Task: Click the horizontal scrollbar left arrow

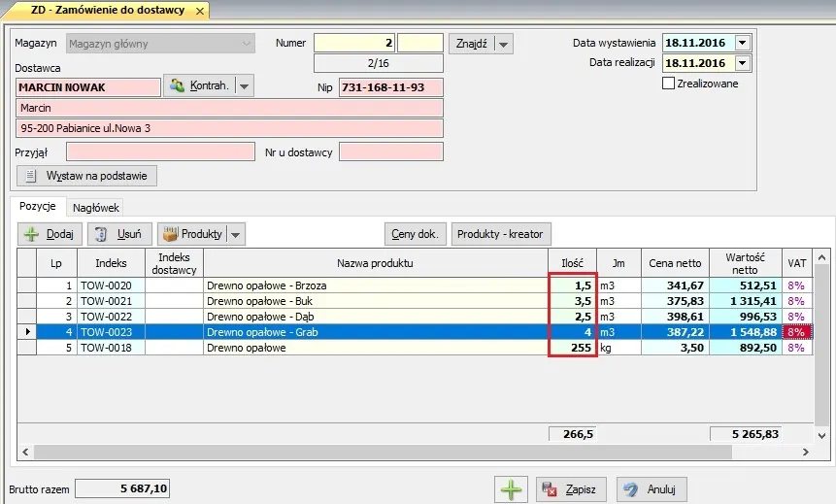Action: [25, 452]
